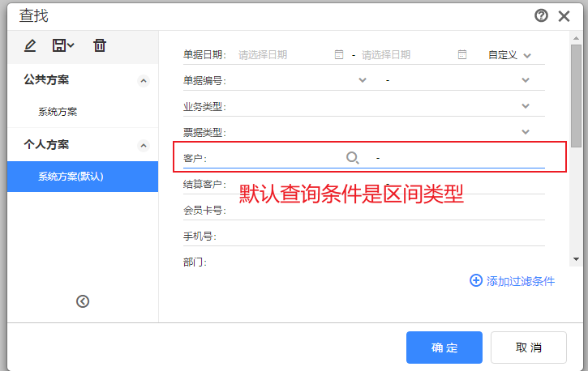Image resolution: width=588 pixels, height=371 pixels.
Task: Open the 业务类型 dropdown
Action: [x=526, y=106]
